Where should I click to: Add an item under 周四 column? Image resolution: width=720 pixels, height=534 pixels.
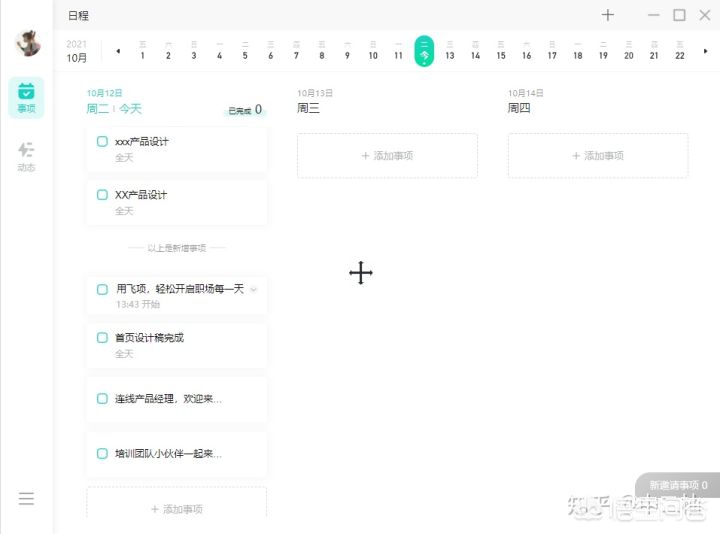click(x=598, y=156)
